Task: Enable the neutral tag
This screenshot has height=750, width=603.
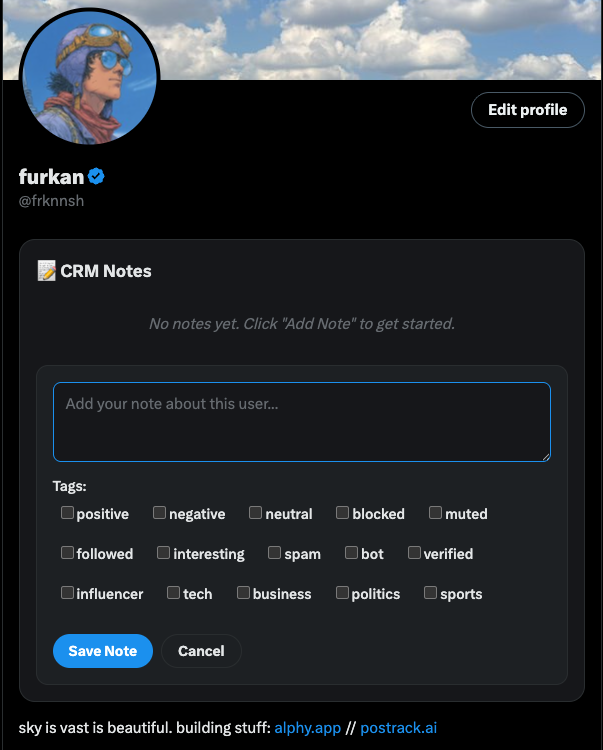Action: (255, 513)
